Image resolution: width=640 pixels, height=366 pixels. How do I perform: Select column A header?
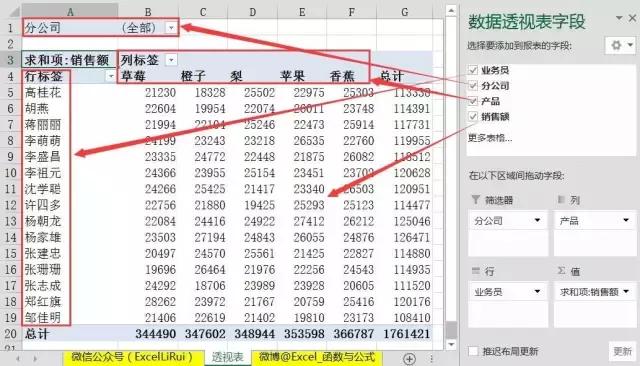pos(70,11)
